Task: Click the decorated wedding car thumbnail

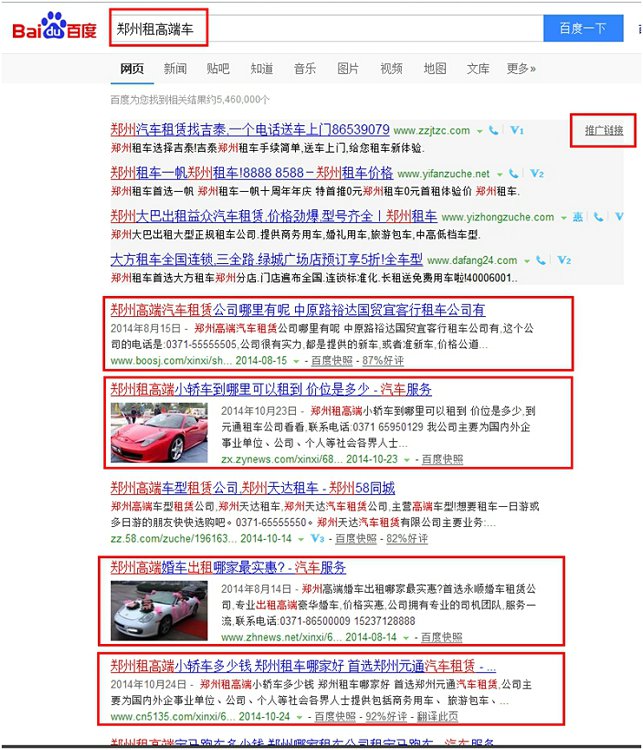Action: [159, 611]
